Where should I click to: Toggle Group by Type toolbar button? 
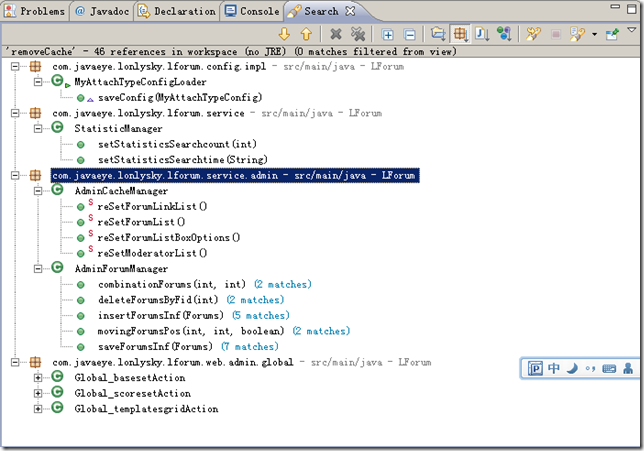pos(504,34)
